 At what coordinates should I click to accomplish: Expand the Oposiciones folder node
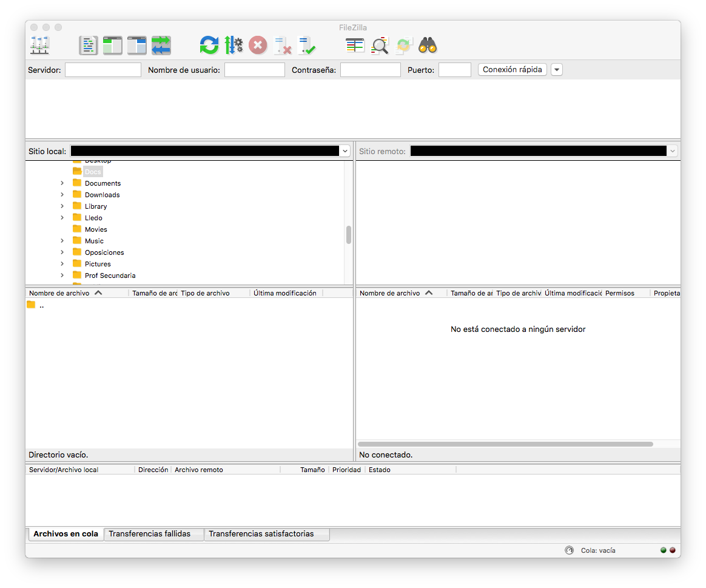click(x=62, y=252)
